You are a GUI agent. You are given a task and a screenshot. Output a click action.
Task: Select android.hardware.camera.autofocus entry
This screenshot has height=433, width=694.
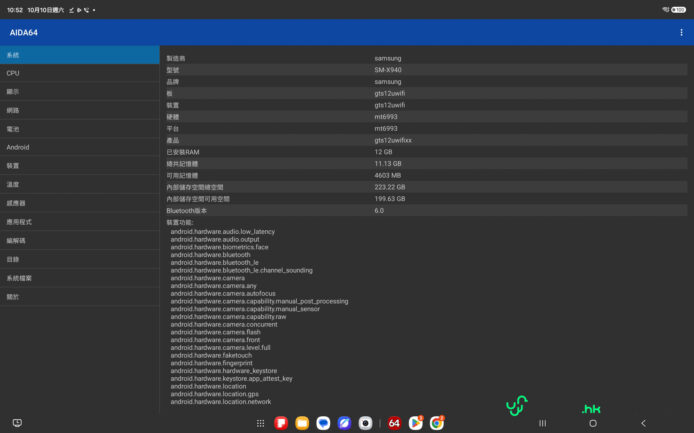pos(223,294)
